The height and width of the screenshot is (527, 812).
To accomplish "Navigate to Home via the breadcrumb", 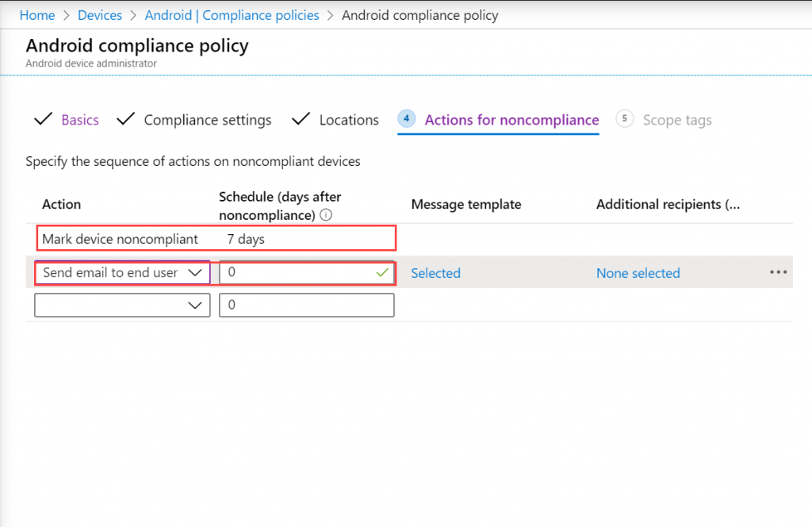I will [x=37, y=14].
